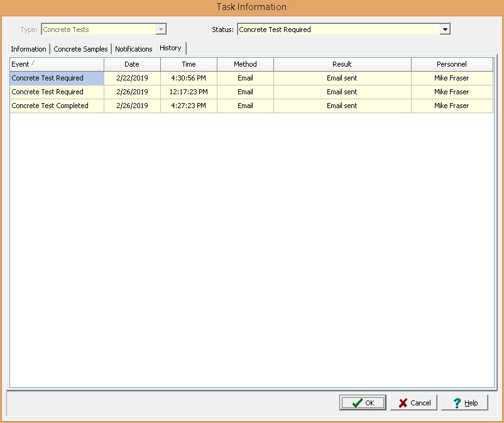Switch to the Information tab

[x=28, y=49]
